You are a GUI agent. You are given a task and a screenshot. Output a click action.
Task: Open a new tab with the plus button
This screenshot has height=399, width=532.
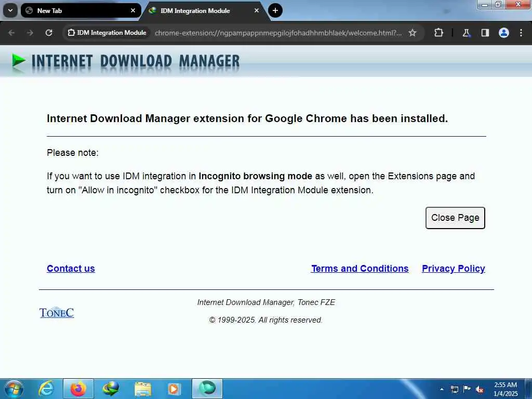(x=275, y=10)
